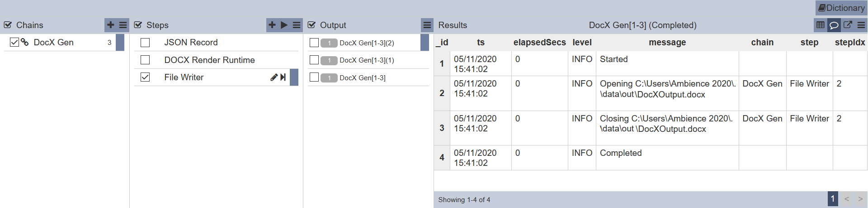
Task: Open the Output panel hamburger menu
Action: pos(427,25)
